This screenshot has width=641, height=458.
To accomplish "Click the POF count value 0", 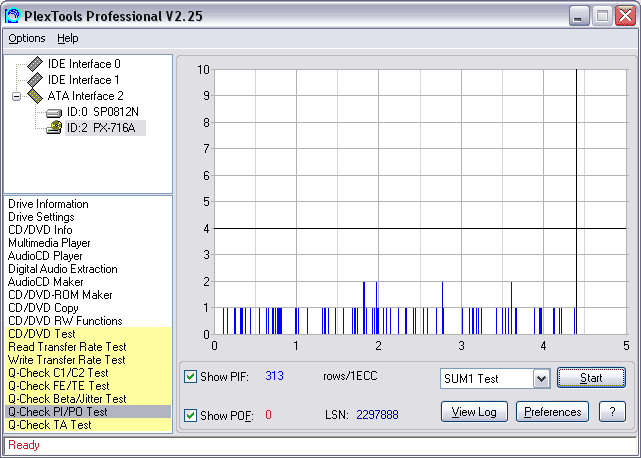I will pyautogui.click(x=268, y=415).
